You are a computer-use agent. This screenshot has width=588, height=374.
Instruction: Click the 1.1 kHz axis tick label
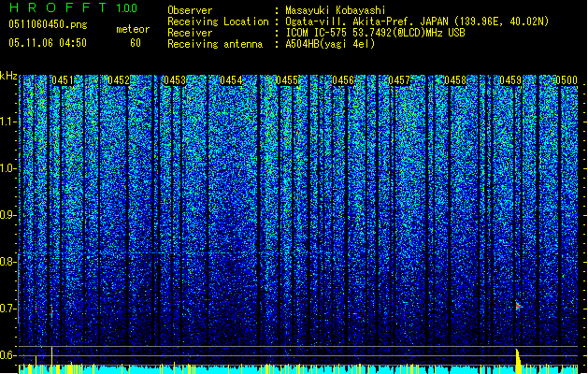pyautogui.click(x=7, y=122)
